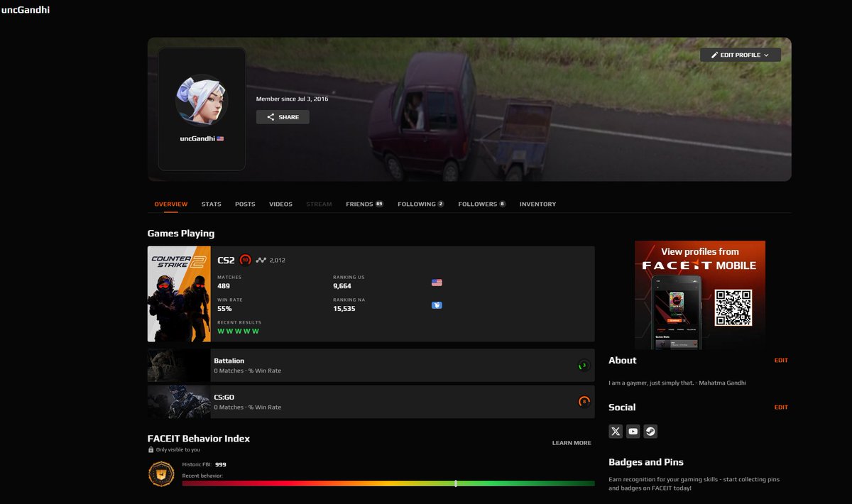Screen dimensions: 852x504
Task: Click the QR code in the mobile banner
Action: point(733,307)
